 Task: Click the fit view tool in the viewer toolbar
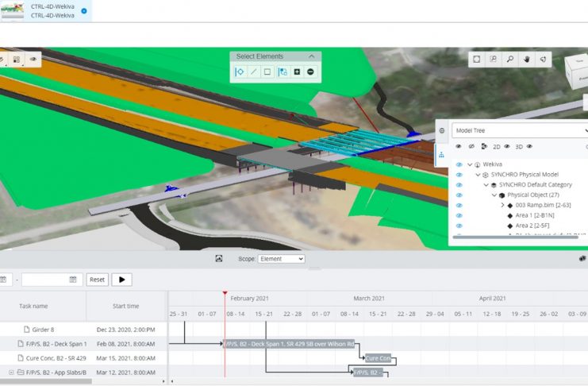click(x=476, y=59)
